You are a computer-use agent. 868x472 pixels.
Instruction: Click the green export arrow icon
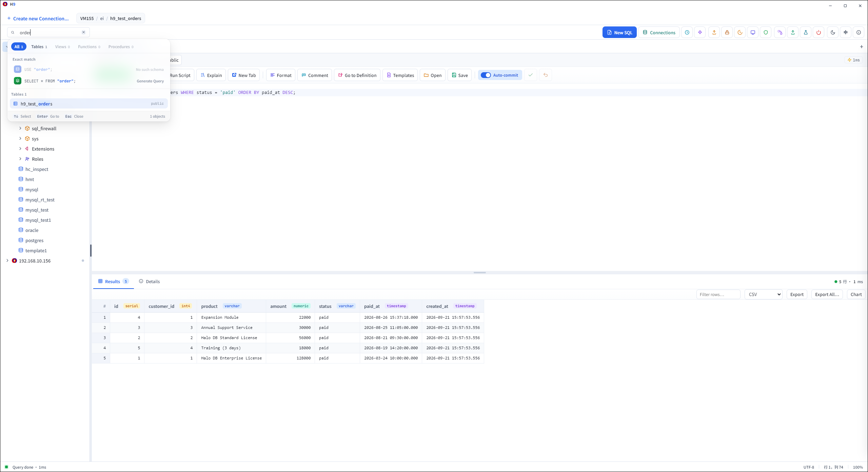793,33
